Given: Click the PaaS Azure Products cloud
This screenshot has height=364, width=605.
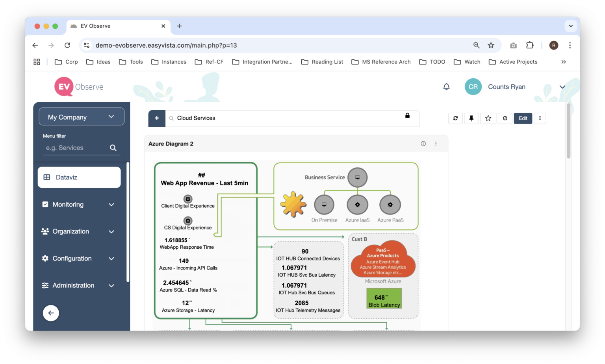Looking at the screenshot, I should tap(383, 260).
